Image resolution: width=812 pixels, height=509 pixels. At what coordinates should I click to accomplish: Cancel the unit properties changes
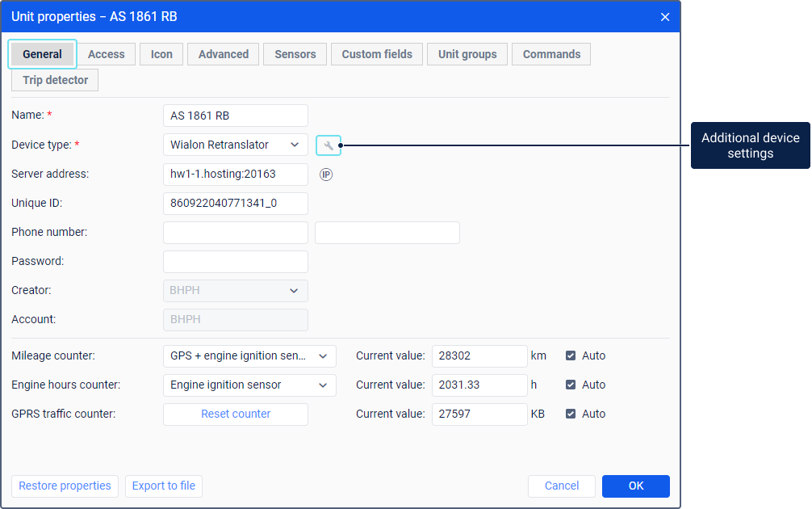pyautogui.click(x=562, y=486)
